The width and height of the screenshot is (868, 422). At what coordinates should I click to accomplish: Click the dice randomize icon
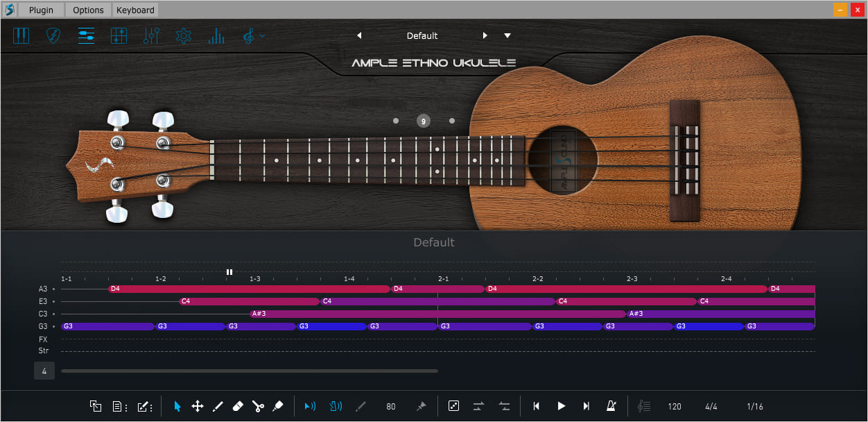(453, 406)
